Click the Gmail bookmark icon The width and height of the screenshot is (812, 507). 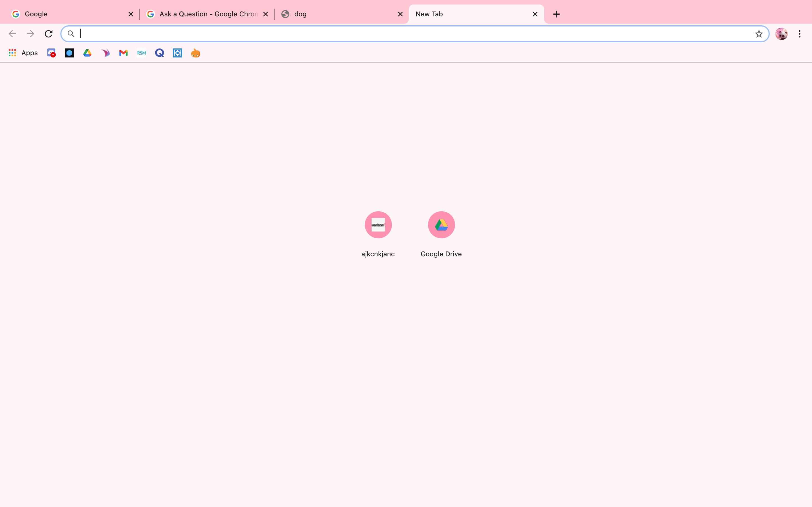pos(123,53)
